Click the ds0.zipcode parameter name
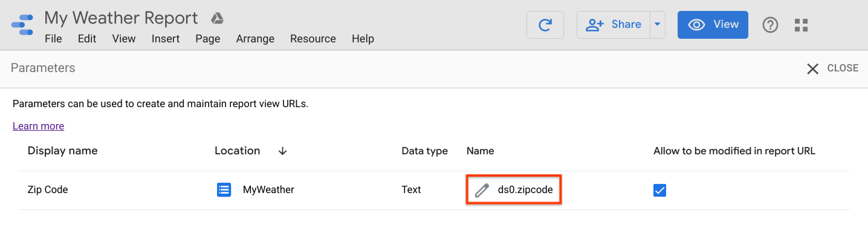The height and width of the screenshot is (239, 868). pos(525,190)
